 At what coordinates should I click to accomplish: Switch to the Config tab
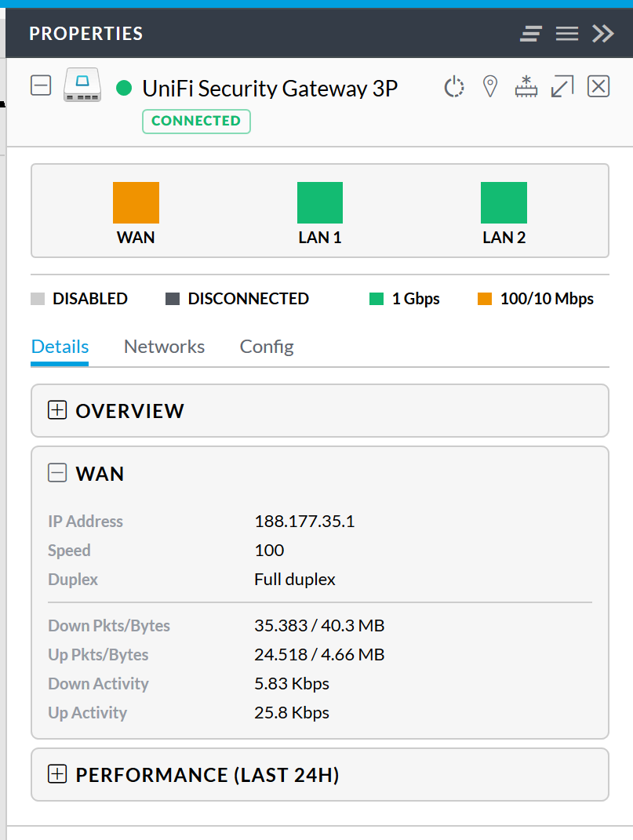(267, 347)
